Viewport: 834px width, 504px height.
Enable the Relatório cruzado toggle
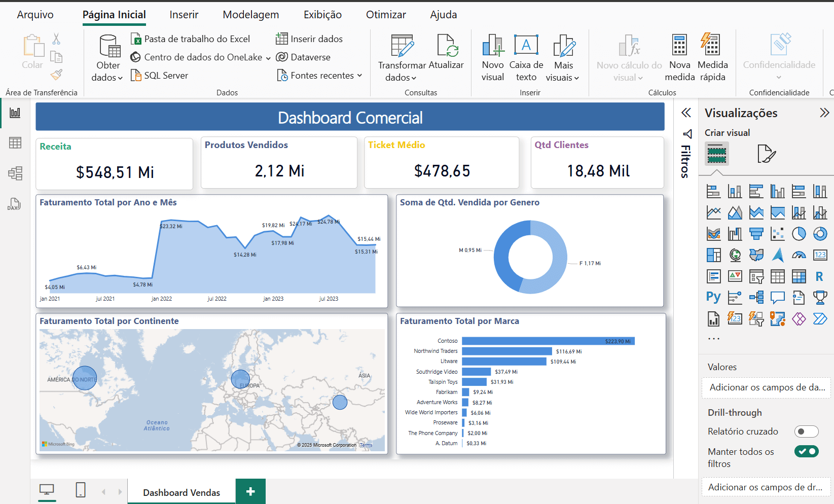coord(806,431)
